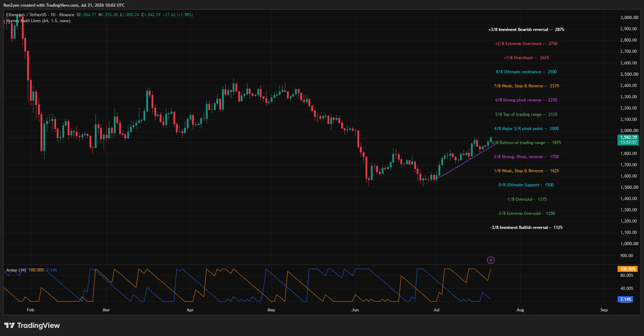
Task: Click the +1/8 Overshoot 2625 label
Action: (x=526, y=58)
